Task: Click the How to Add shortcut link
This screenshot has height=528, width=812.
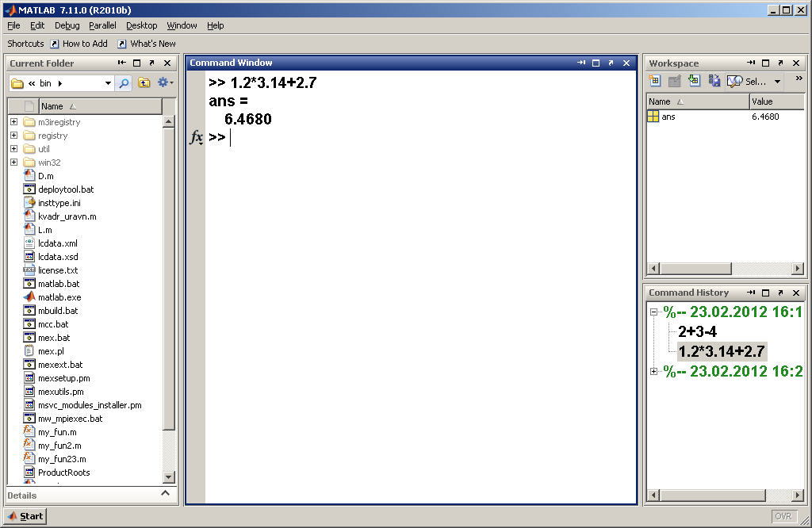Action: [x=85, y=44]
